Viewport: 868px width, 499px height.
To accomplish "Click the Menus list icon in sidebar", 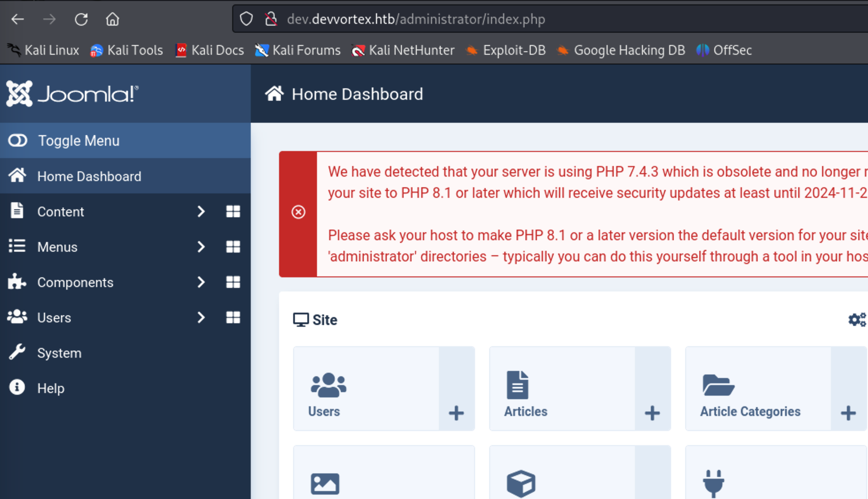I will (x=17, y=246).
